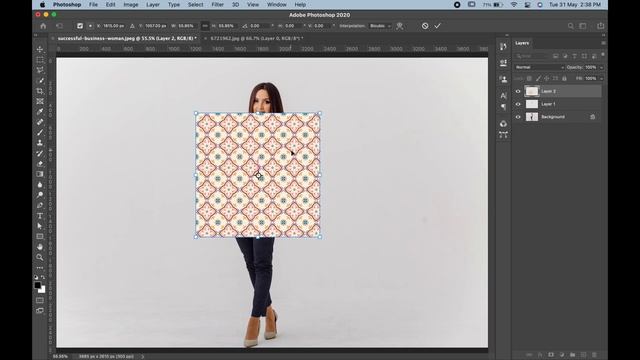The image size is (640, 360).
Task: Select the Move tool
Action: pyautogui.click(x=40, y=49)
